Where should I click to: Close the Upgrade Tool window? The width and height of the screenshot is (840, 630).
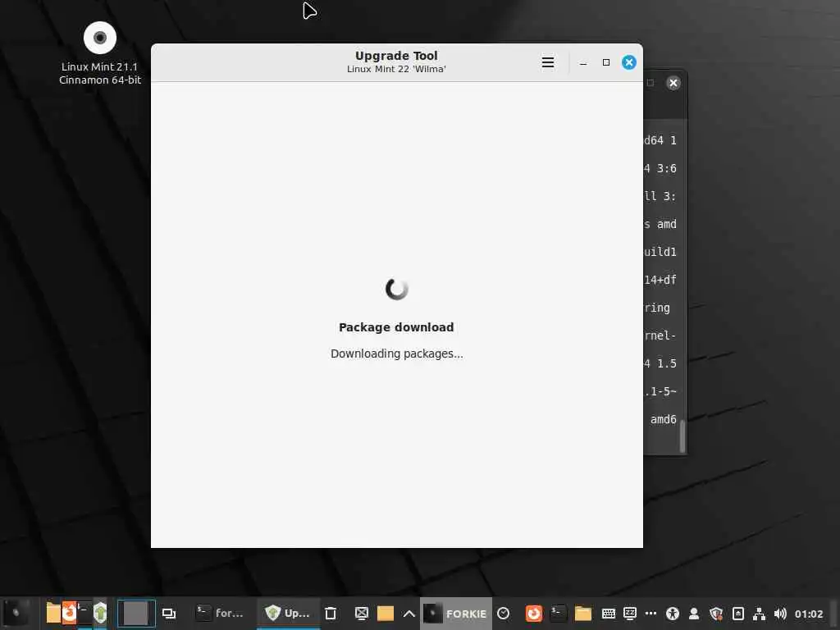(x=629, y=62)
